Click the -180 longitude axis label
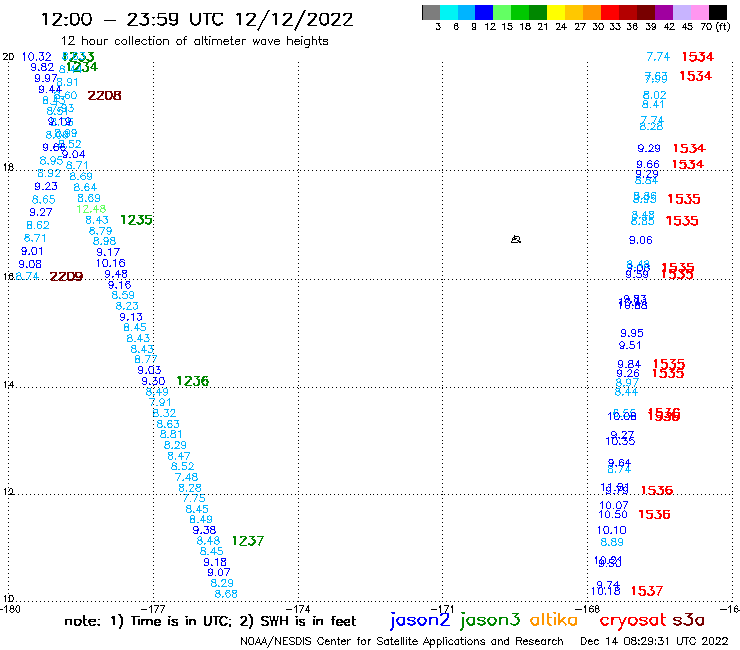 (x=10, y=609)
